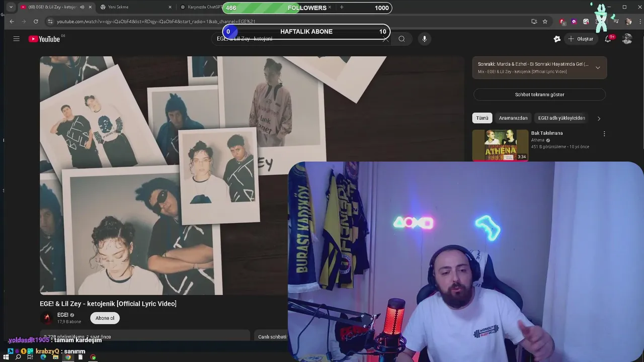Click the Canlı sohbeti button
Viewport: 644px width, 362px height.
click(272, 337)
